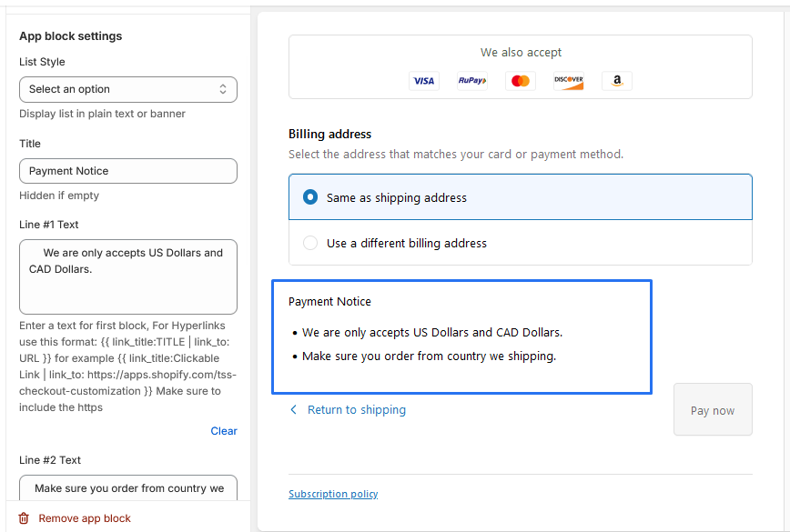
Task: Click the RuPay payment icon
Action: click(471, 81)
